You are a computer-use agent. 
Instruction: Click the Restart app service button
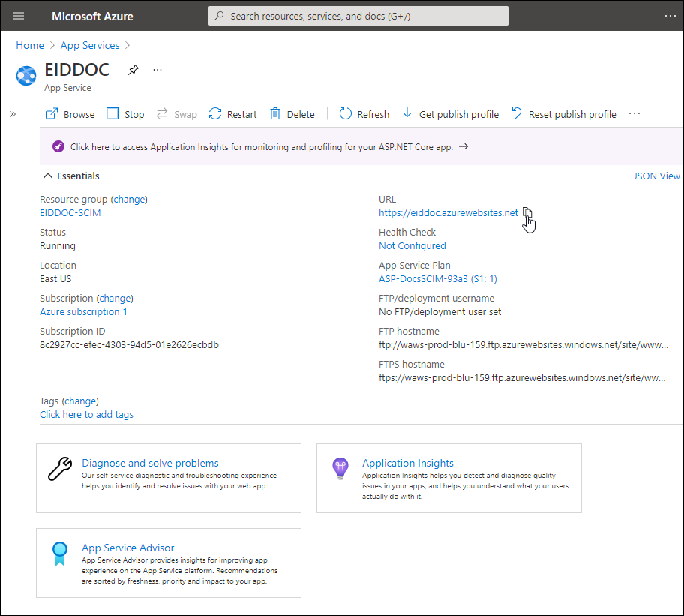(232, 114)
